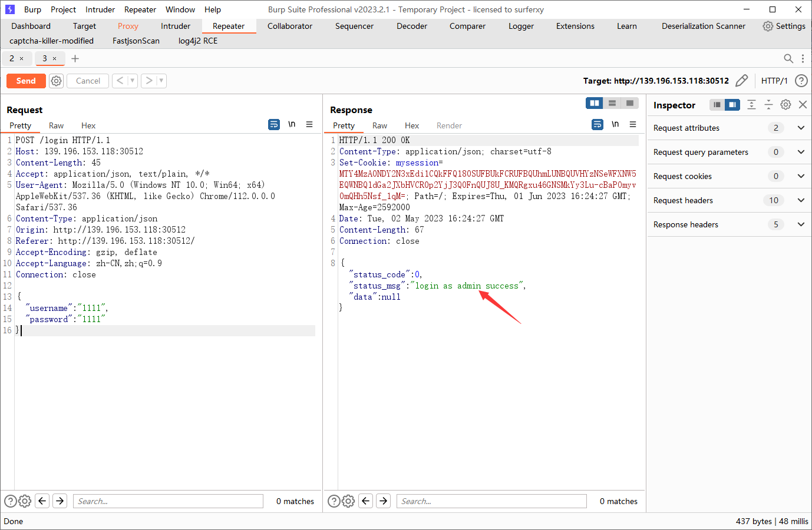Switch Request view to Hex
The image size is (812, 530).
pos(88,125)
